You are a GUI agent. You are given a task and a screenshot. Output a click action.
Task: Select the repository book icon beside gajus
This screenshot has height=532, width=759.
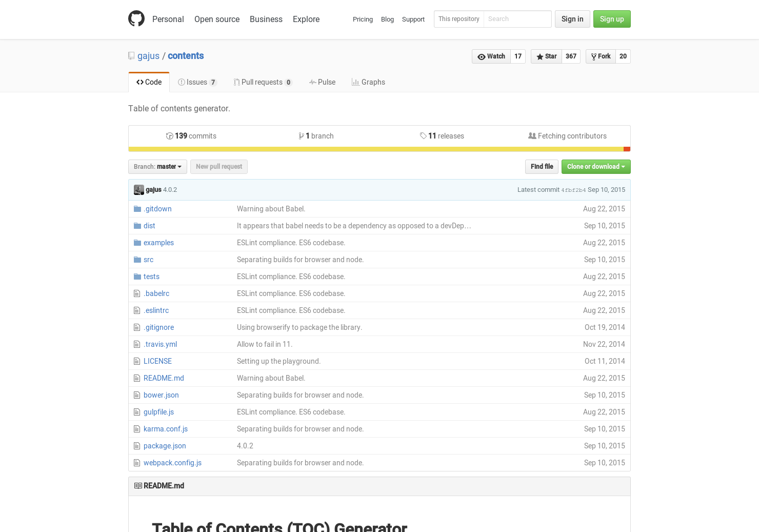coord(131,55)
